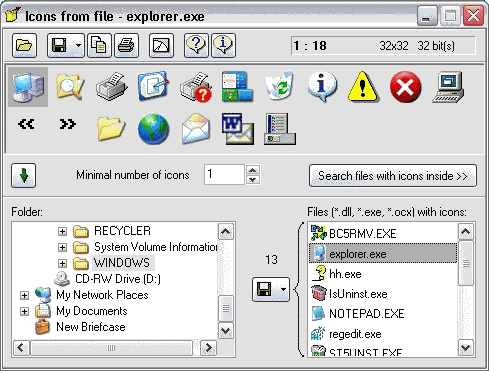Select the printer with red question mark icon
The image size is (489, 371).
pyautogui.click(x=196, y=87)
